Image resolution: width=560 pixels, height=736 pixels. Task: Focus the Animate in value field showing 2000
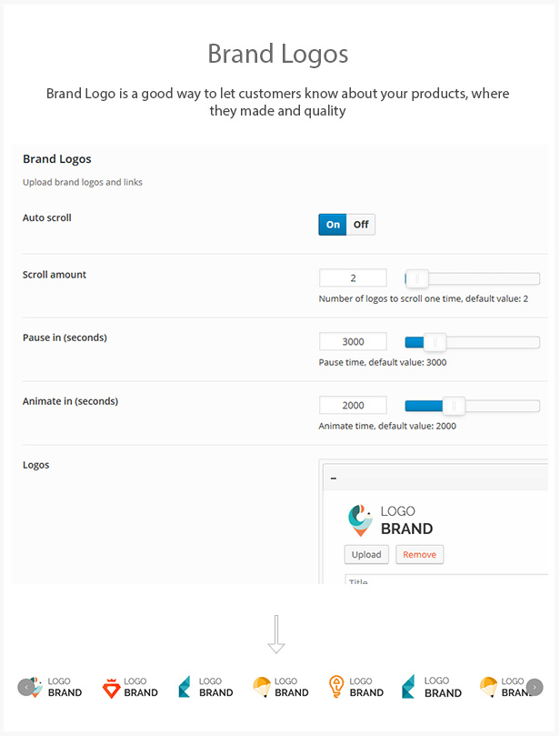pyautogui.click(x=353, y=406)
